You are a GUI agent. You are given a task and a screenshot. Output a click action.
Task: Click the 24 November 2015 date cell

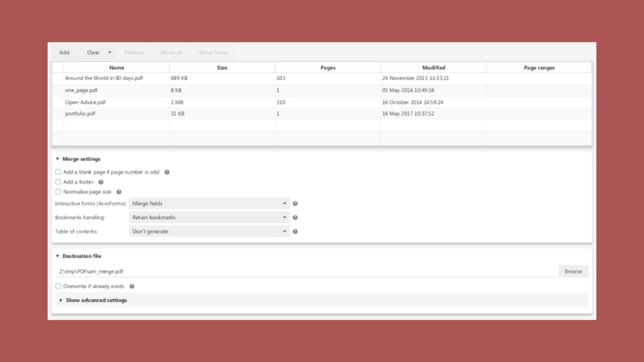click(x=433, y=78)
